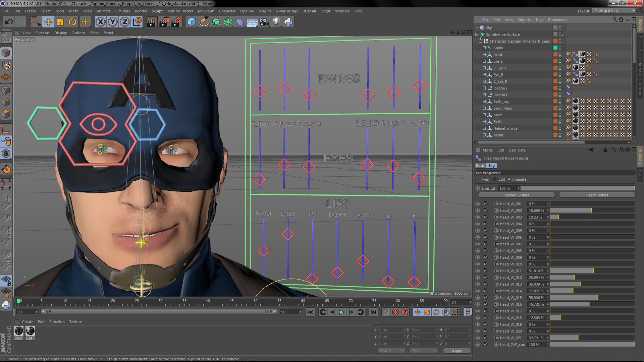Viewport: 644px width, 362px height.
Task: Toggle the Z axis lock icon
Action: click(125, 22)
